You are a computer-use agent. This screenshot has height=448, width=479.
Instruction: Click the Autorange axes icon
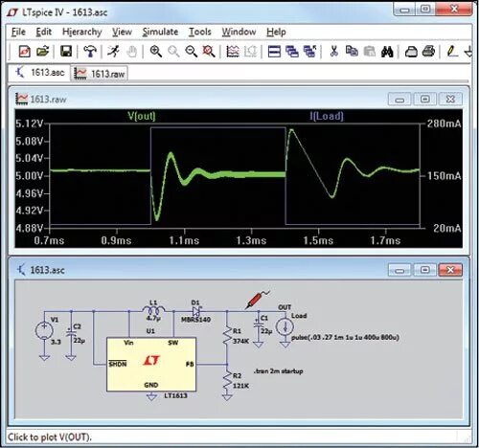tap(250, 52)
